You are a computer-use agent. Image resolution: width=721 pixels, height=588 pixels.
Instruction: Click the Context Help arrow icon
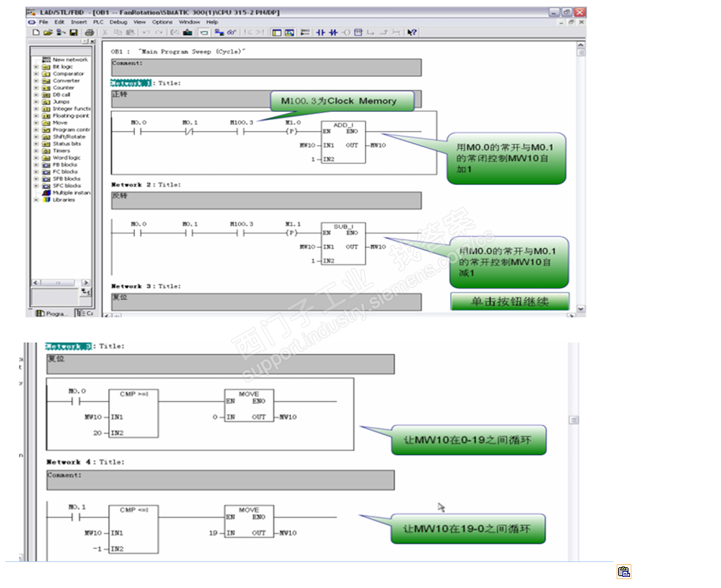412,32
